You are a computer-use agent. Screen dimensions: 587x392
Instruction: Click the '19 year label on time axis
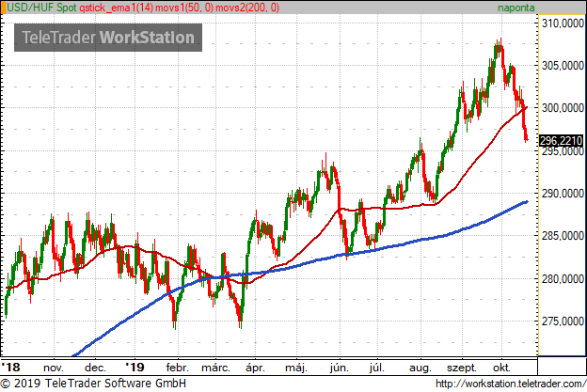click(135, 367)
